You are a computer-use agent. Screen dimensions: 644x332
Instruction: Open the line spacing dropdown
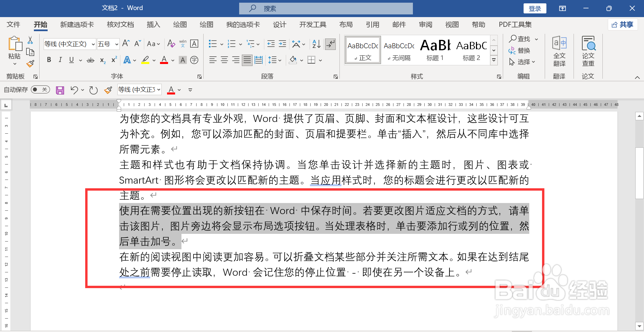point(275,60)
